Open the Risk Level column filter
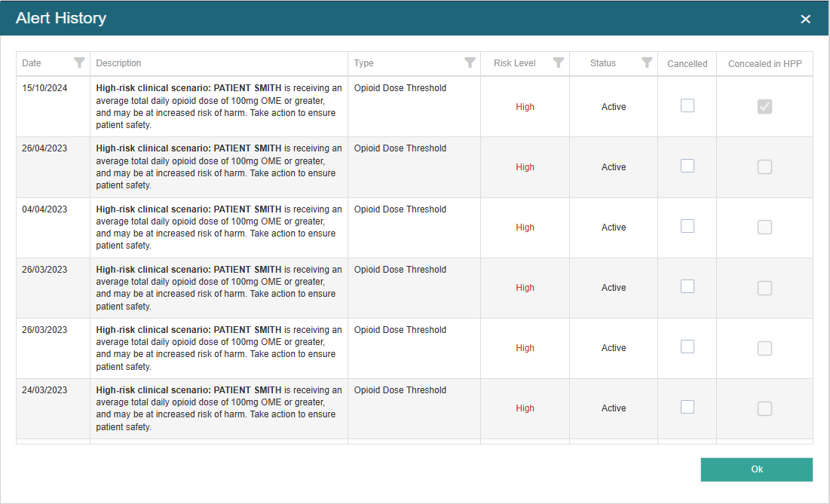The image size is (830, 504). 558,63
